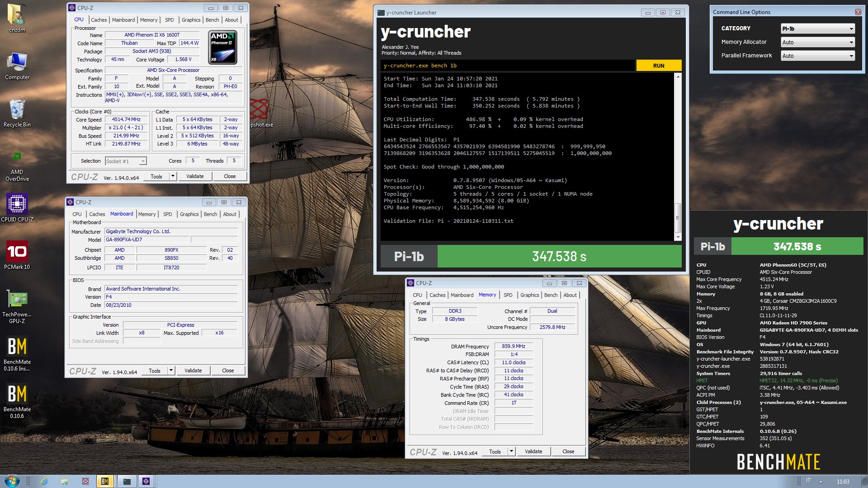Image resolution: width=868 pixels, height=488 pixels.
Task: Click the y-cruncher command line field
Action: pyautogui.click(x=507, y=66)
